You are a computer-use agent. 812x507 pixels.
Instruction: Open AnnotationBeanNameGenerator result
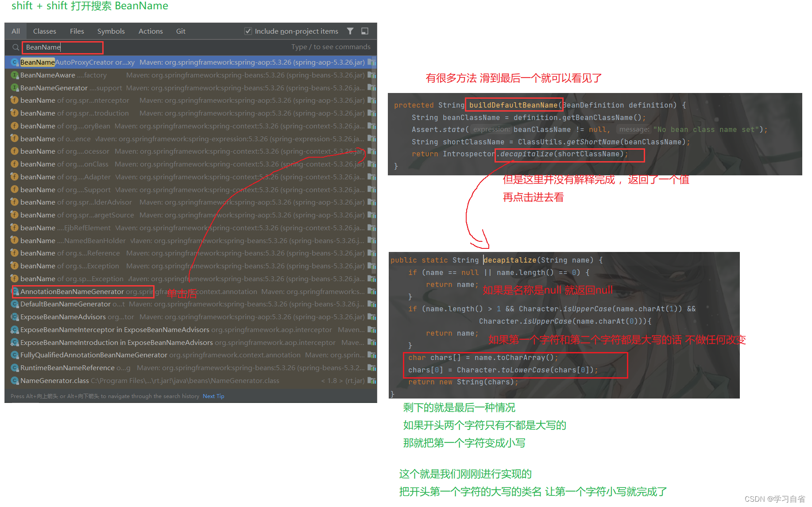click(x=191, y=292)
